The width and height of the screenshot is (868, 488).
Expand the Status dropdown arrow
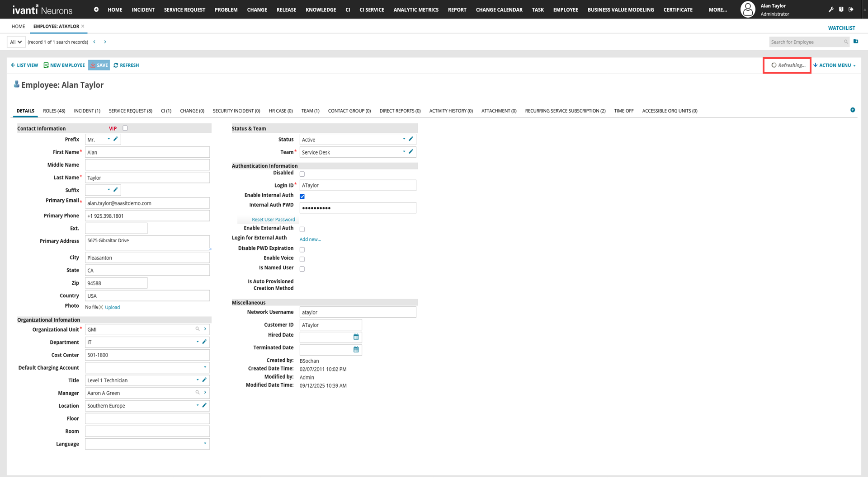click(x=404, y=139)
